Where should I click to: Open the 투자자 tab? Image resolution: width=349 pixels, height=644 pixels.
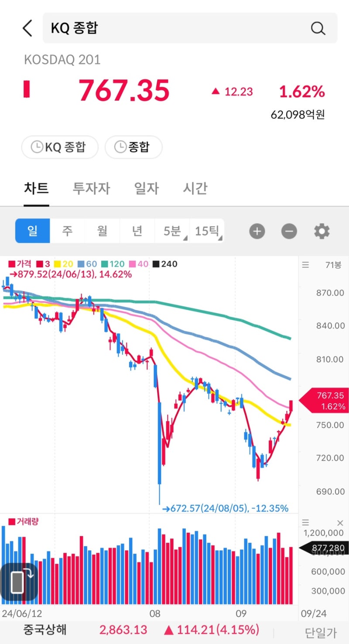[91, 188]
